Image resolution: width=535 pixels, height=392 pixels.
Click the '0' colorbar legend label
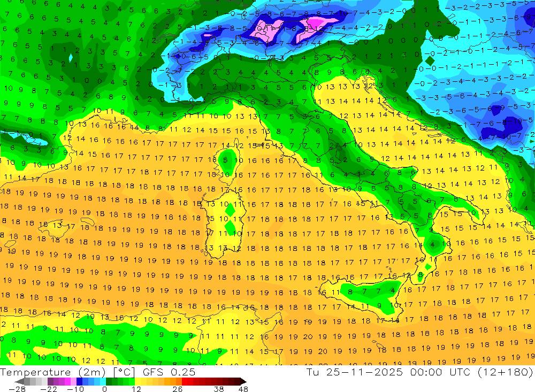tap(104, 389)
